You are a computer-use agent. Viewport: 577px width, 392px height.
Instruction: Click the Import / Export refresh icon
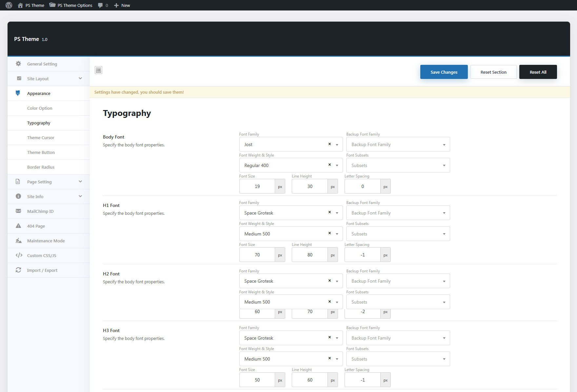(18, 270)
